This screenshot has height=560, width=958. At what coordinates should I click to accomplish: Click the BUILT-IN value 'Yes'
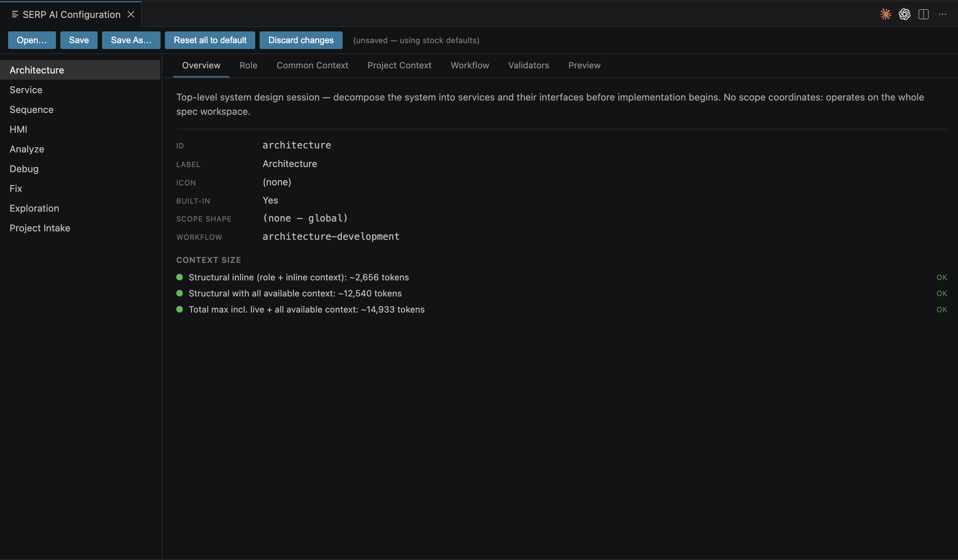[x=270, y=200]
